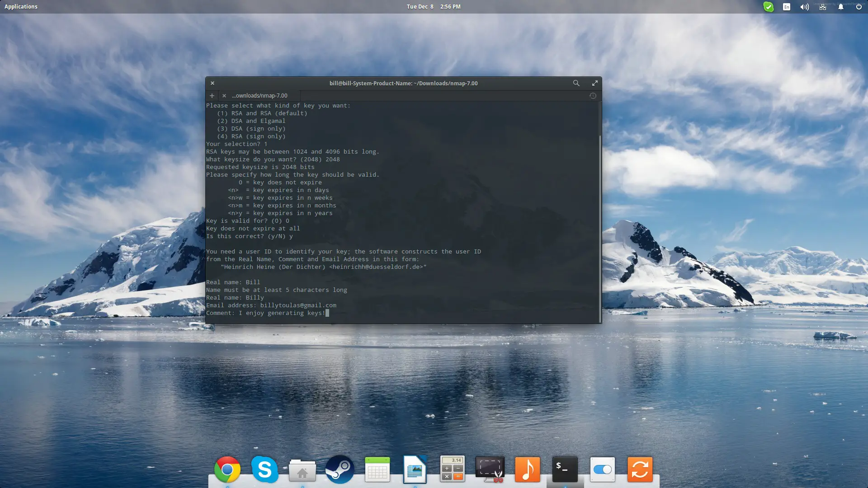Click the 'Real name: Billy' line
This screenshot has width=868, height=488.
click(235, 298)
